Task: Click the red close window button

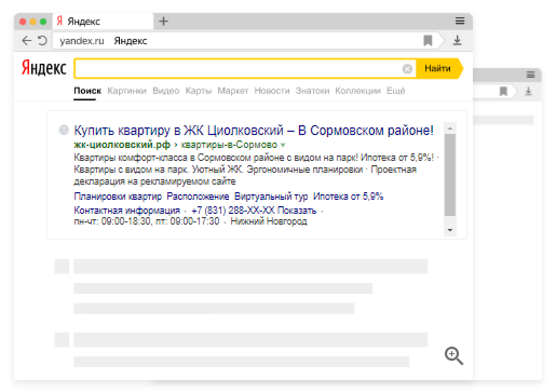Action: 23,22
